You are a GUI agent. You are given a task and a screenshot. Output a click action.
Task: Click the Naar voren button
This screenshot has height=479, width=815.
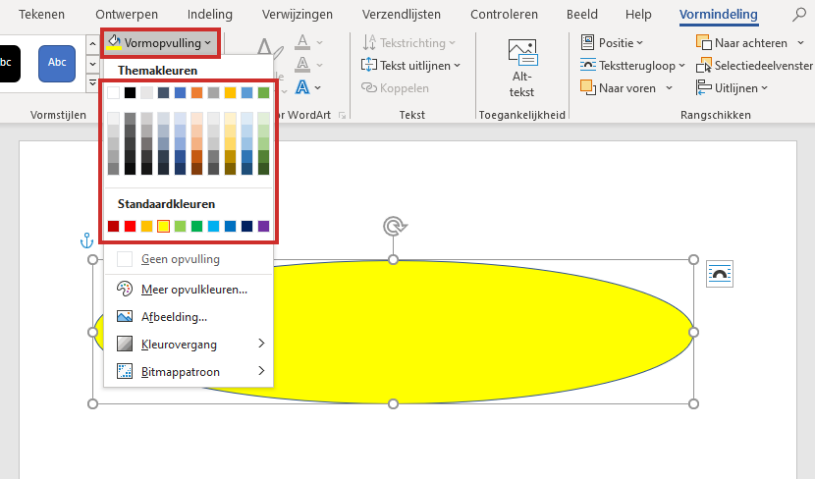(619, 88)
